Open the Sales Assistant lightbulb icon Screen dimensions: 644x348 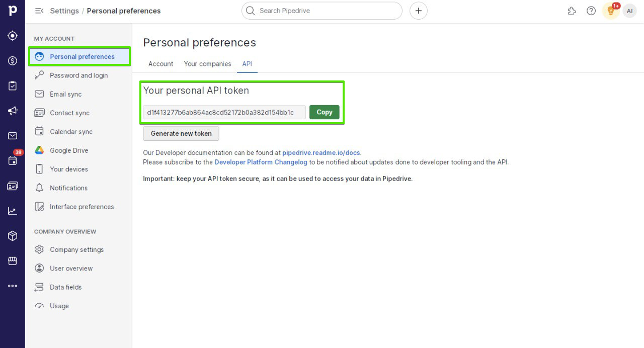click(611, 11)
